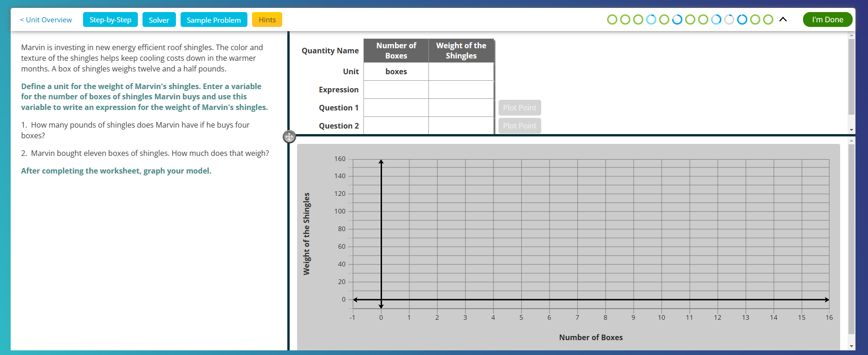
Task: Select the Unit cell containing boxes
Action: point(396,71)
